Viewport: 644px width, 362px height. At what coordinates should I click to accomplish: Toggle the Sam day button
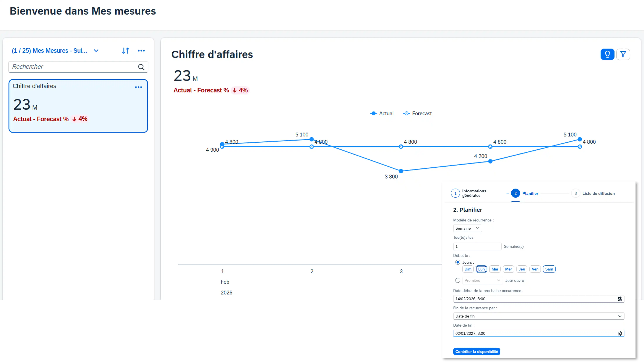pyautogui.click(x=549, y=269)
